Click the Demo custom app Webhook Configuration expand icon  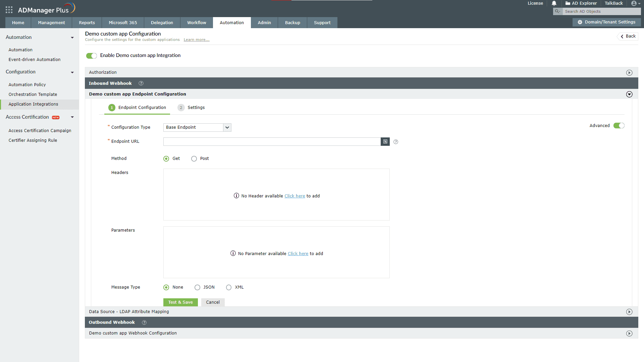[x=629, y=333]
